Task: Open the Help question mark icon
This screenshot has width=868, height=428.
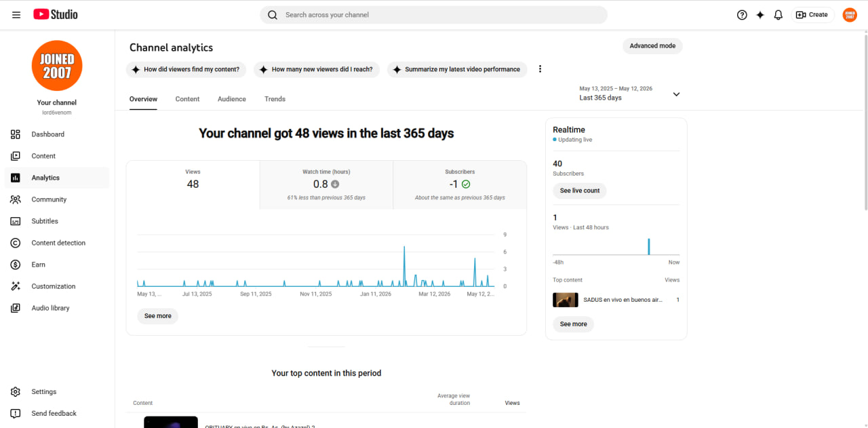Action: point(742,15)
